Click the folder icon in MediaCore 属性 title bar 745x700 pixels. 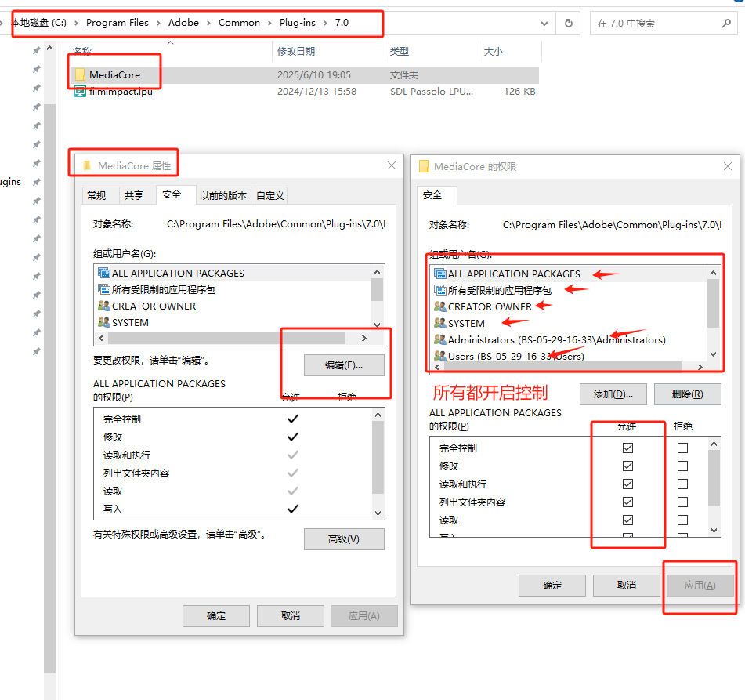[x=87, y=165]
